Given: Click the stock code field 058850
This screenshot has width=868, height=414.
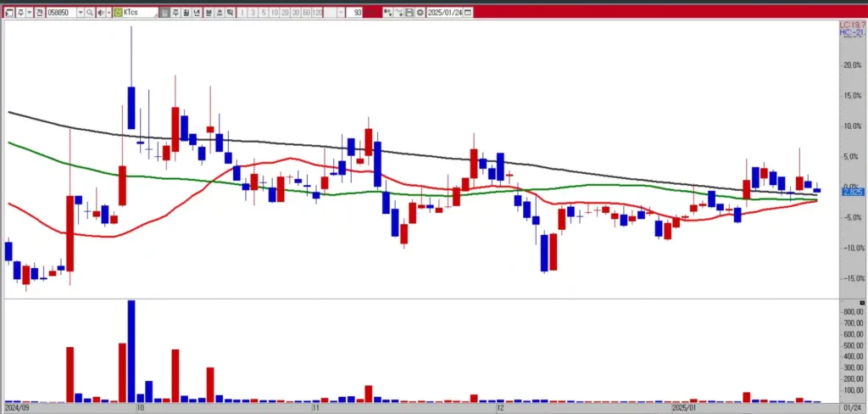Looking at the screenshot, I should pyautogui.click(x=61, y=13).
